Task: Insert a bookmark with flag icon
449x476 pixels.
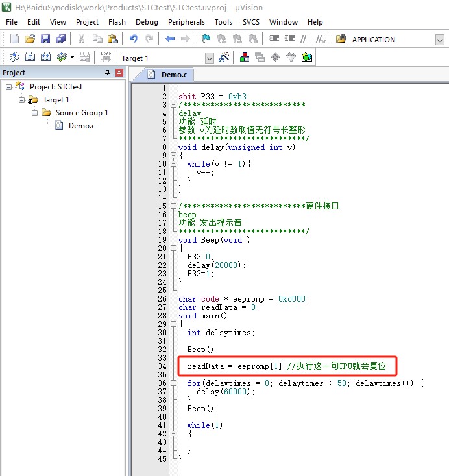Action: (x=206, y=39)
